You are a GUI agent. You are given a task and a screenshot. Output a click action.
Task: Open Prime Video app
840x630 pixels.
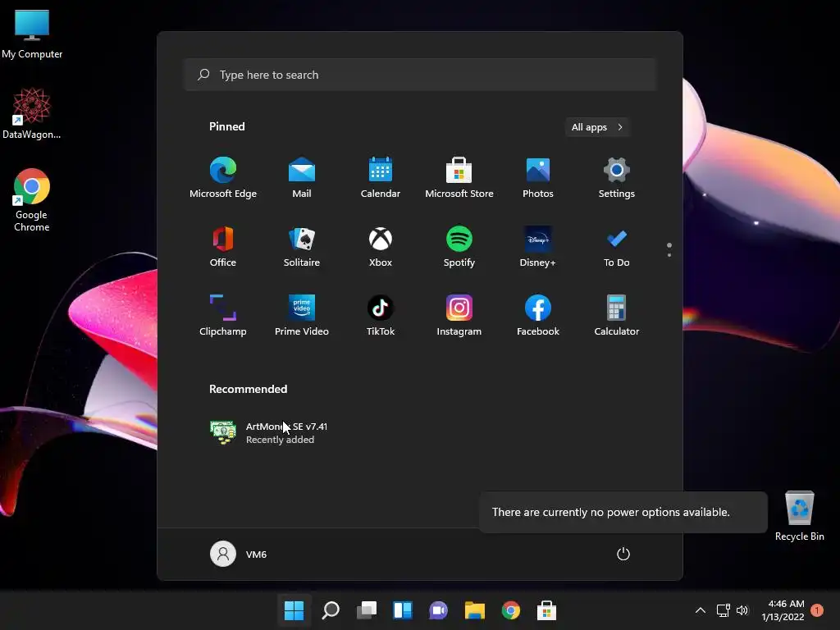302,316
